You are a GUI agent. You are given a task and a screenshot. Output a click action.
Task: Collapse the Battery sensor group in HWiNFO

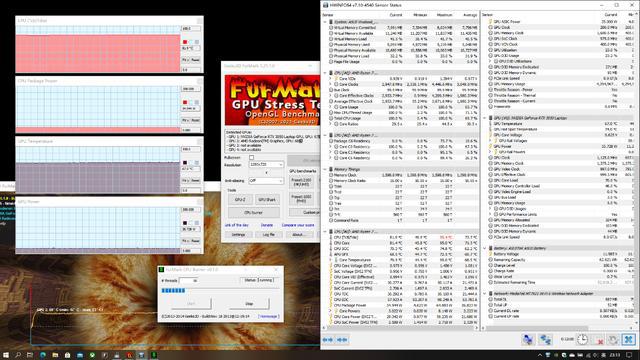coord(485,248)
